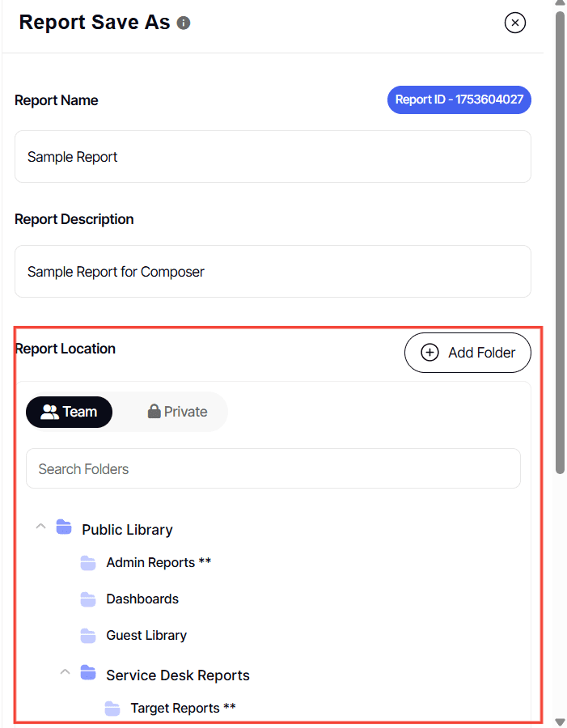567x728 pixels.
Task: Click the Guest Library folder icon
Action: coord(88,635)
